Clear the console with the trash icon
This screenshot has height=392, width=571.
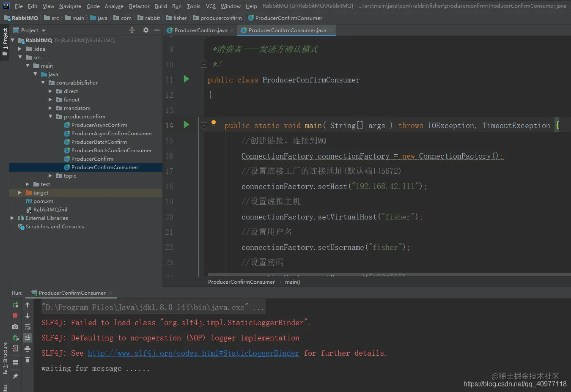click(x=27, y=360)
